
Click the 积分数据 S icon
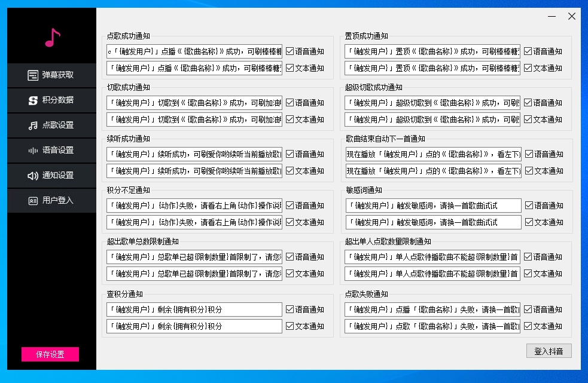pos(33,100)
